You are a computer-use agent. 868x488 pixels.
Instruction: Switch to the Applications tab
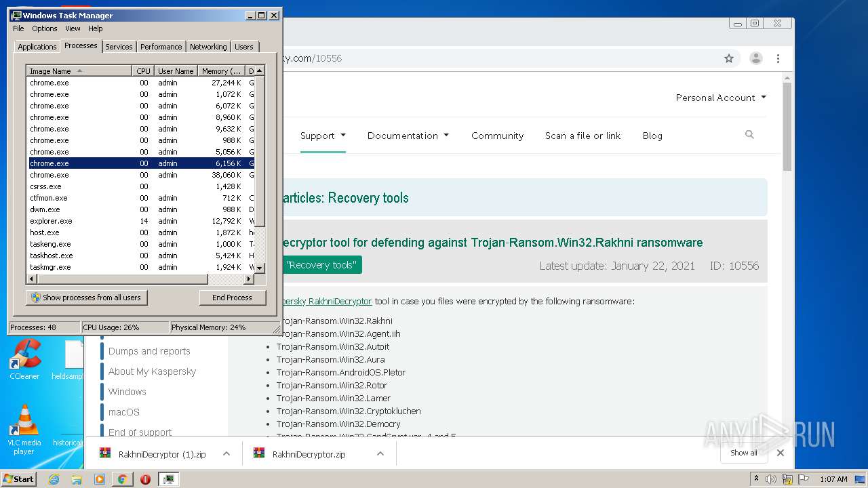[x=37, y=47]
